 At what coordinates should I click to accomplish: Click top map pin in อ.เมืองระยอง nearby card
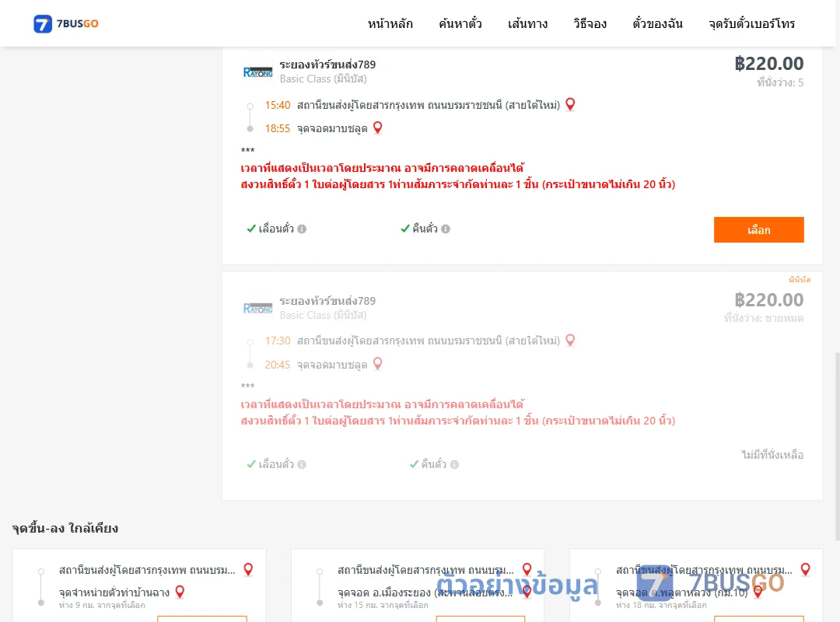527,569
